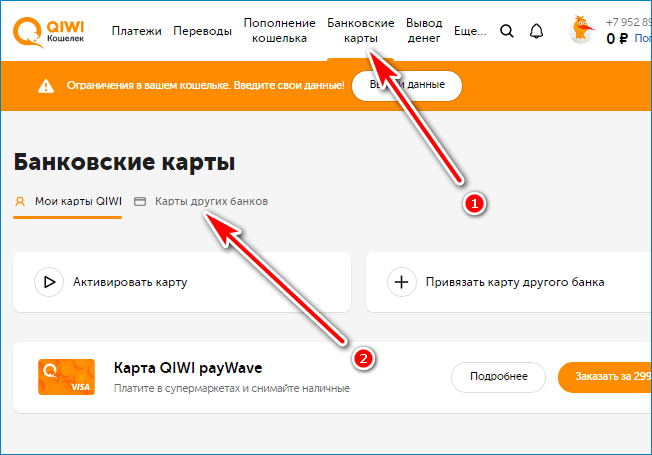Expand the Еще... menu
Viewport: 652px width, 455px height.
(470, 31)
